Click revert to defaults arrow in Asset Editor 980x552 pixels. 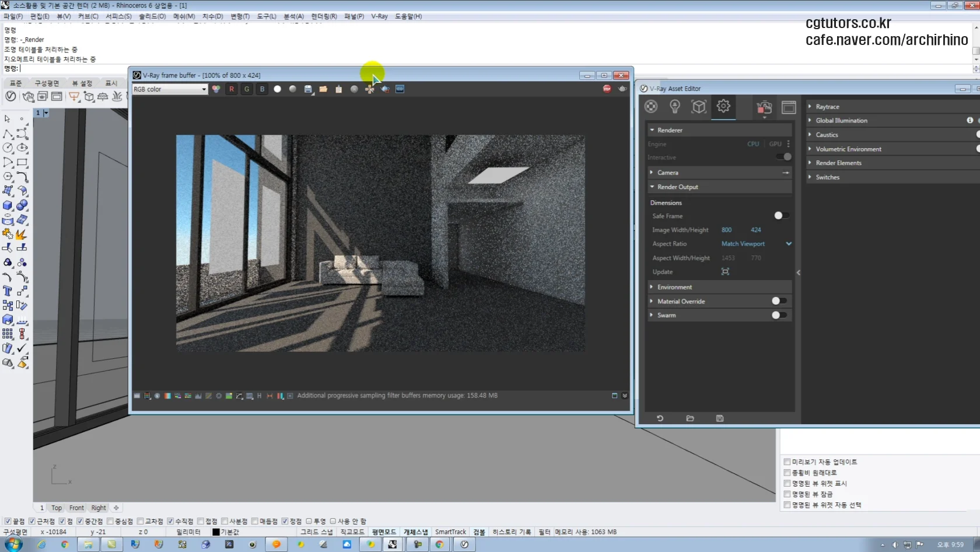[660, 418]
